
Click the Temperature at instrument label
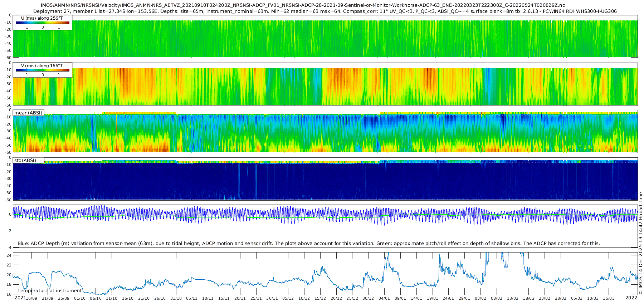coord(49,291)
